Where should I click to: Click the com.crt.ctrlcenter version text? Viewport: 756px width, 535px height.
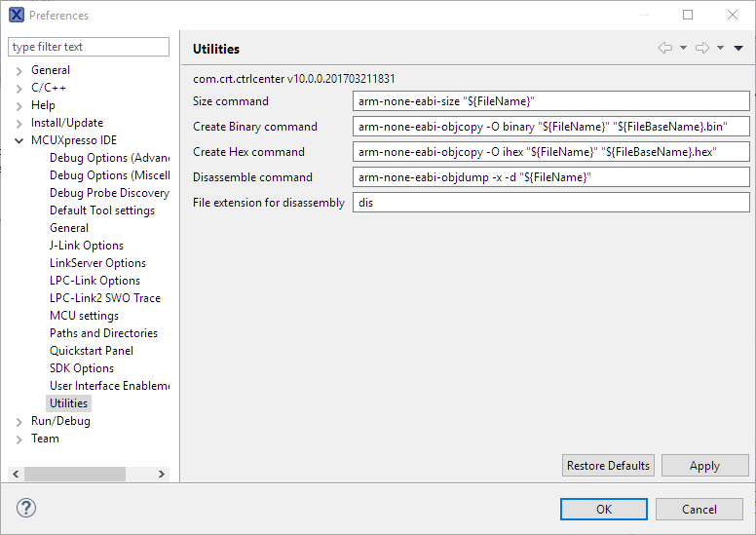point(293,79)
